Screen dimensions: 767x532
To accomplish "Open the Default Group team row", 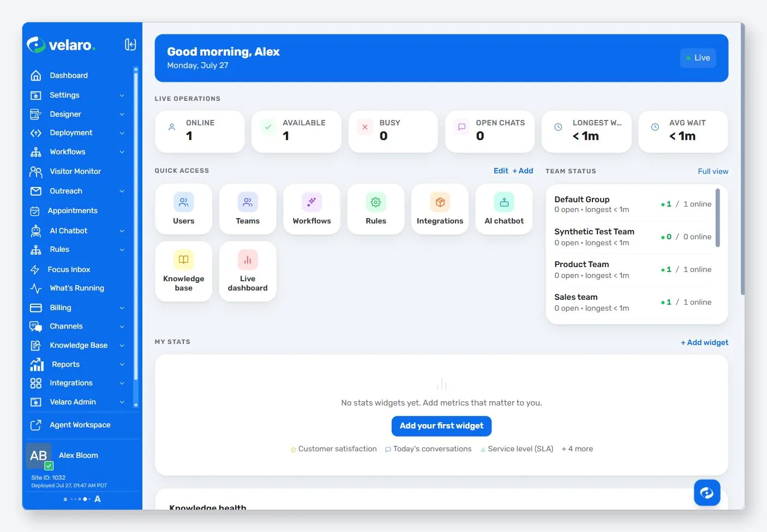I will click(x=633, y=204).
